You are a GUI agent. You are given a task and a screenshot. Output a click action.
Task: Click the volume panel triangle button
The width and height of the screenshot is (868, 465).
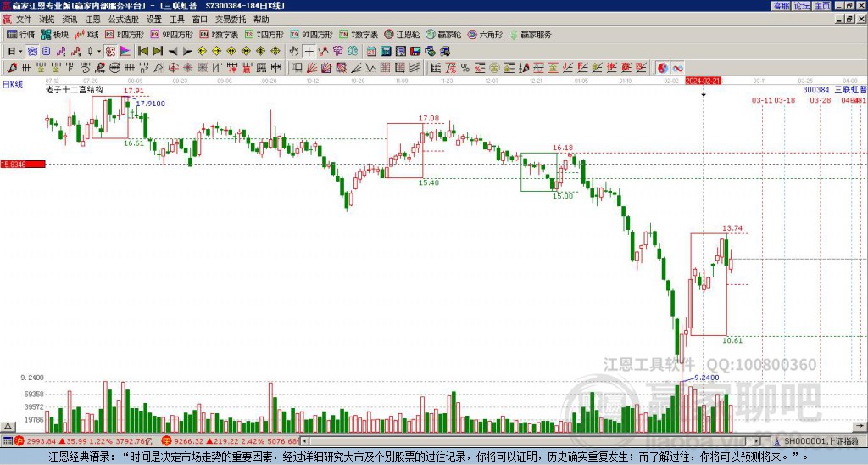pos(8,427)
